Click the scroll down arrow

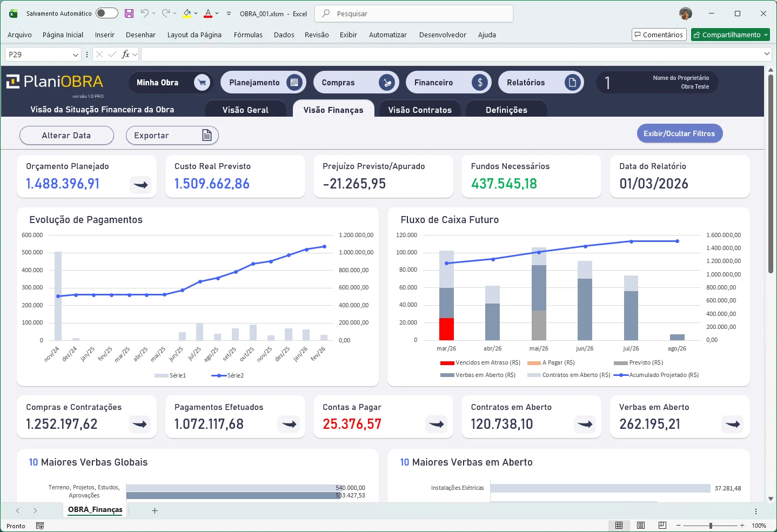click(x=771, y=499)
